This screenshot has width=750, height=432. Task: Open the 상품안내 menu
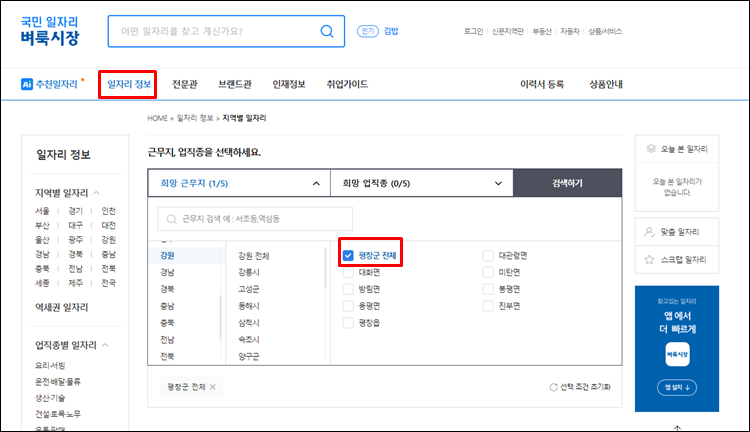point(606,84)
